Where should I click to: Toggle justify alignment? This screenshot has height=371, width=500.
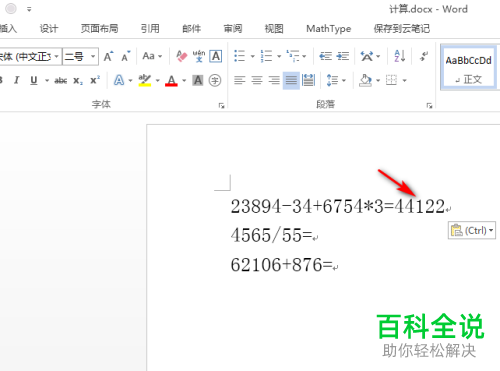pos(291,80)
